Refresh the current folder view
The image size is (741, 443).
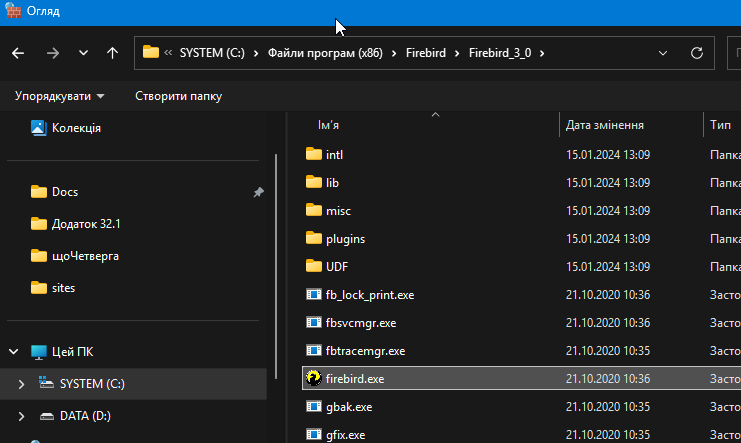point(697,53)
